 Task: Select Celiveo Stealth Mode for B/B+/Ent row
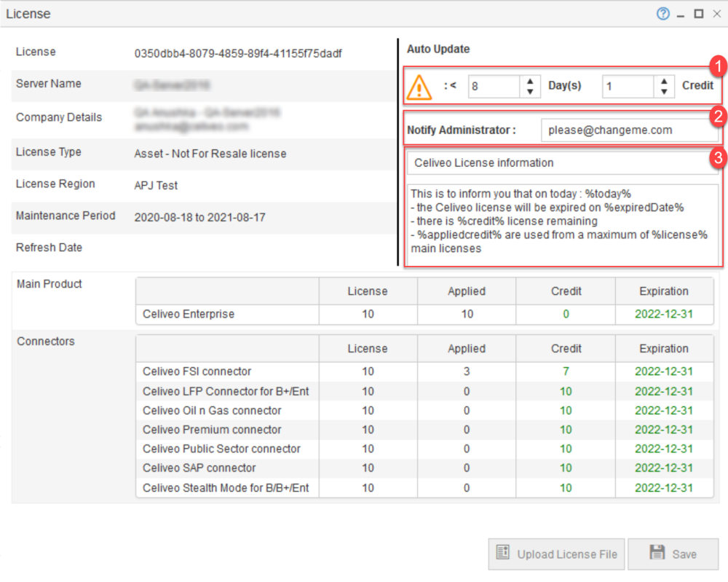(424, 488)
